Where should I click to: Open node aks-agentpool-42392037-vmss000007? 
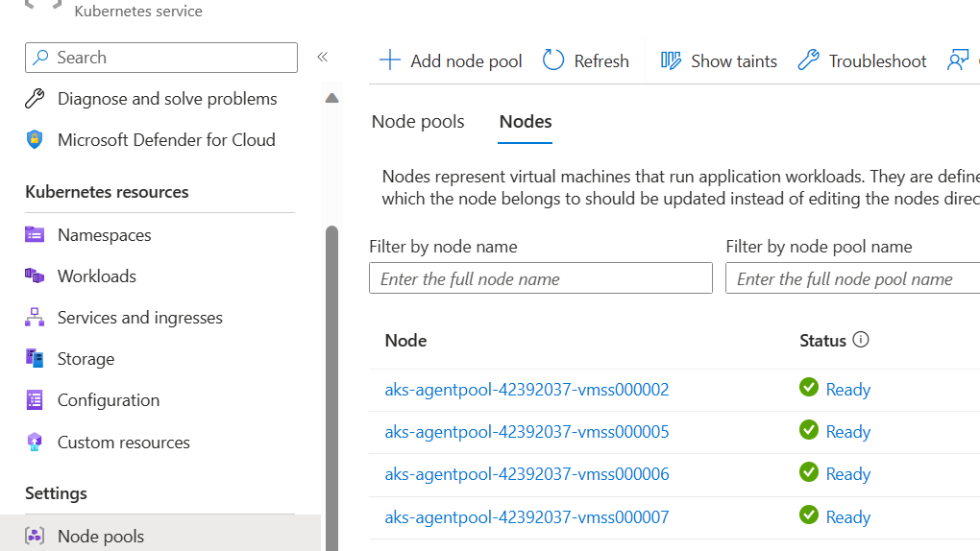(527, 517)
